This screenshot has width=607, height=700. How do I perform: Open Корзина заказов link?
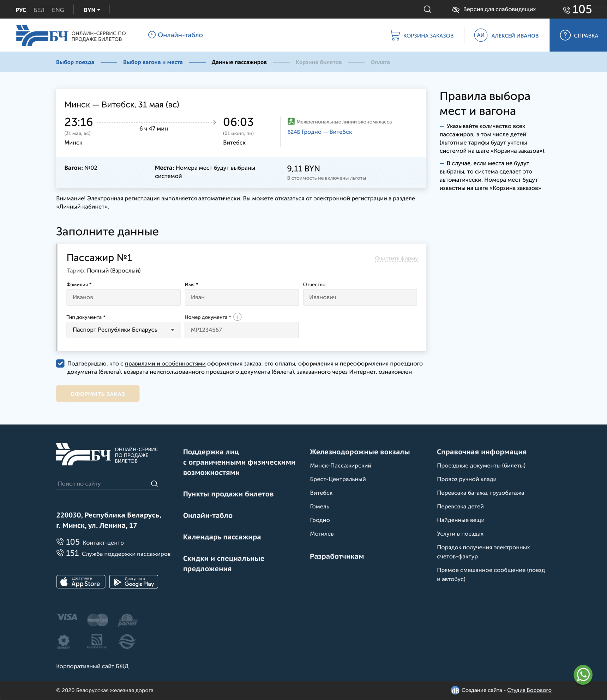point(421,35)
